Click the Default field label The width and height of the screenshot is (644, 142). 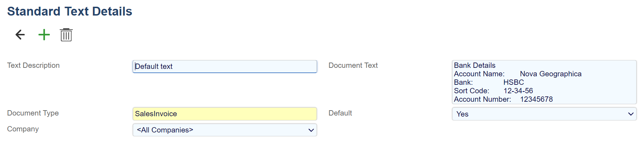point(340,113)
